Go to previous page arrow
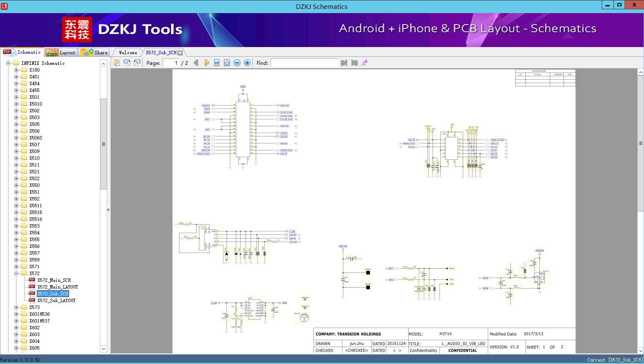644x364 pixels. click(196, 63)
